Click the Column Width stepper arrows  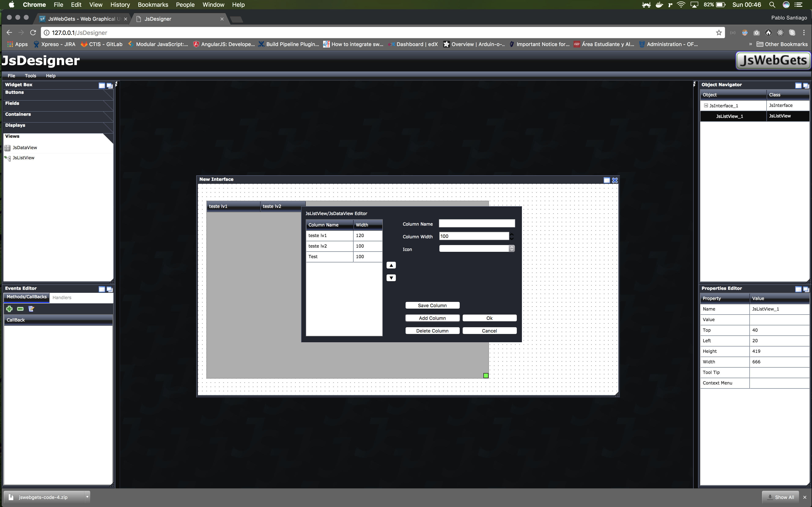point(511,236)
